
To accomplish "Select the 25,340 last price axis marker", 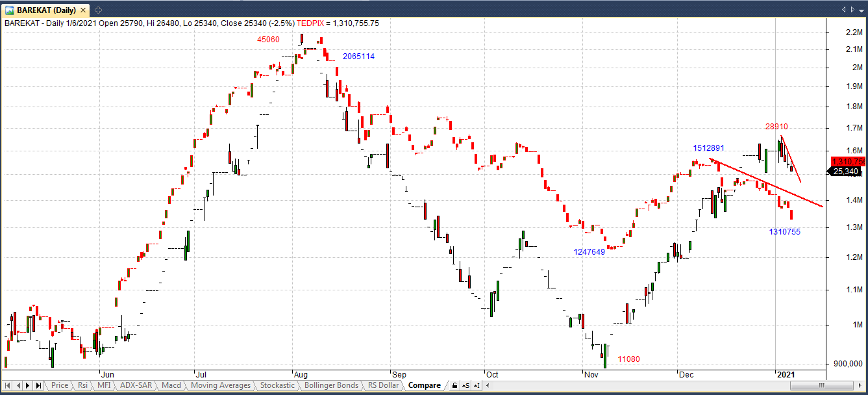I will pyautogui.click(x=846, y=172).
